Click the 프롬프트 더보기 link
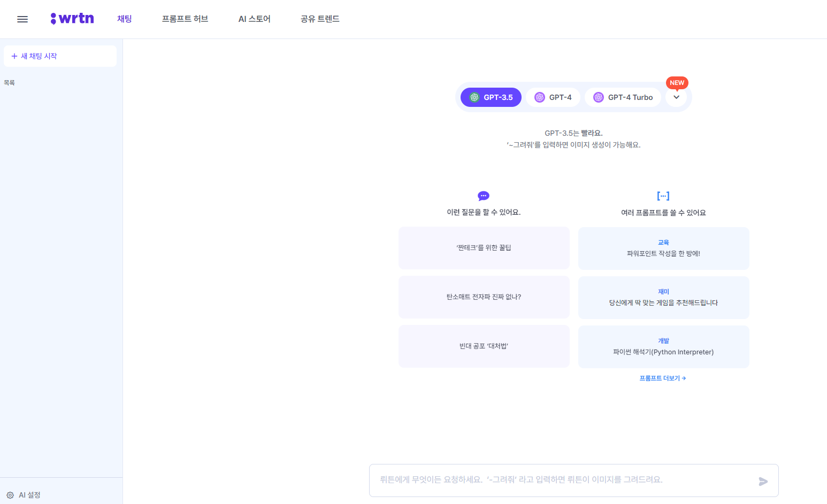This screenshot has height=504, width=827. tap(663, 378)
